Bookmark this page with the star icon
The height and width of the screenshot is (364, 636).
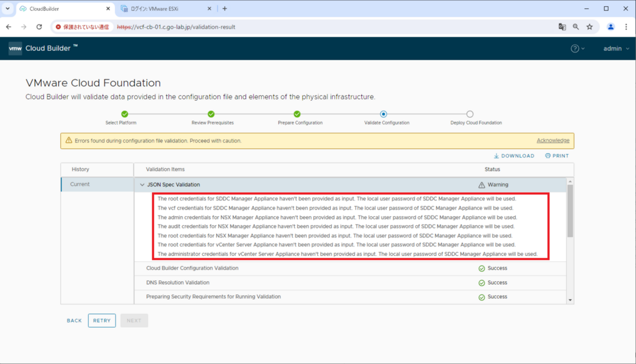(590, 27)
